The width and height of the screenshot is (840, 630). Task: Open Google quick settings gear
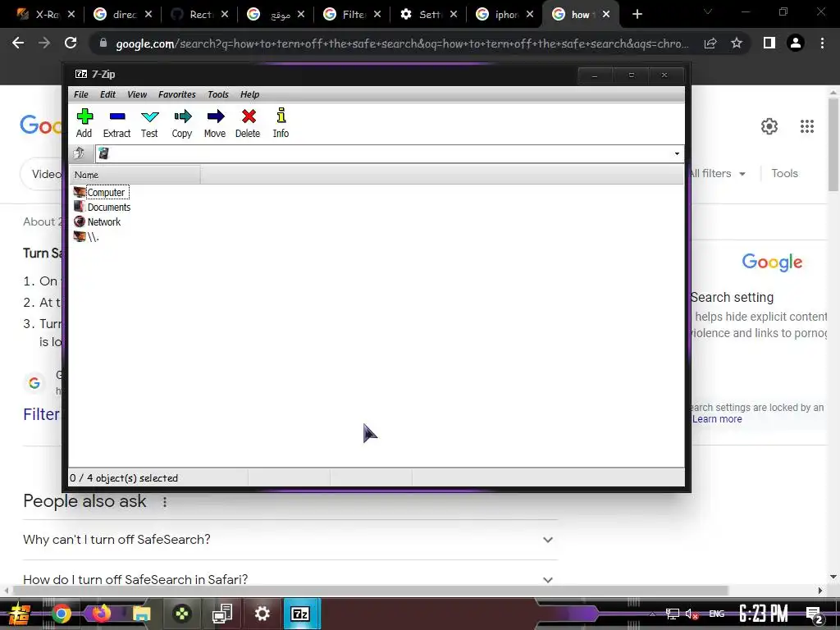click(x=769, y=126)
